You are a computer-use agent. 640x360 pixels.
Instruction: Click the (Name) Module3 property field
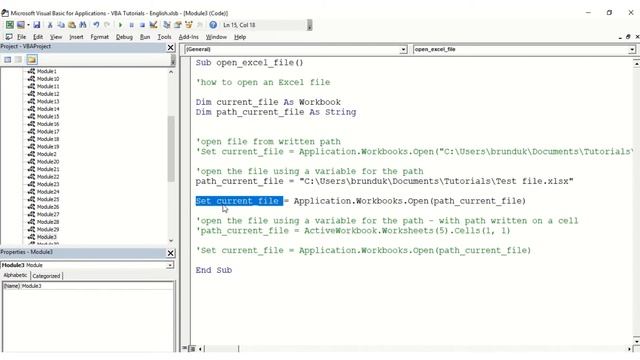88,286
